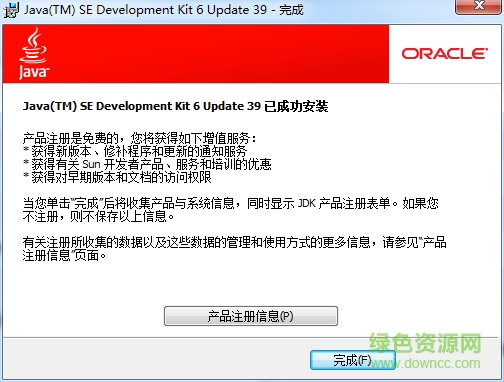Click the window title 'Java(TM) SE Development Kit 6 Update 39 - 完成'
Screen dimensions: 504x382
pyautogui.click(x=163, y=10)
